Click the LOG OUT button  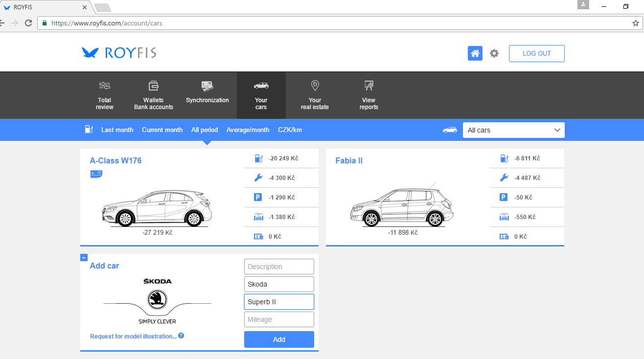pyautogui.click(x=537, y=53)
